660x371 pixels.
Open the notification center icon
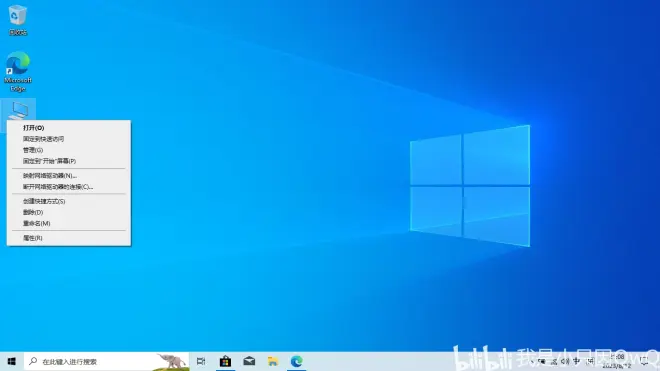pos(644,360)
